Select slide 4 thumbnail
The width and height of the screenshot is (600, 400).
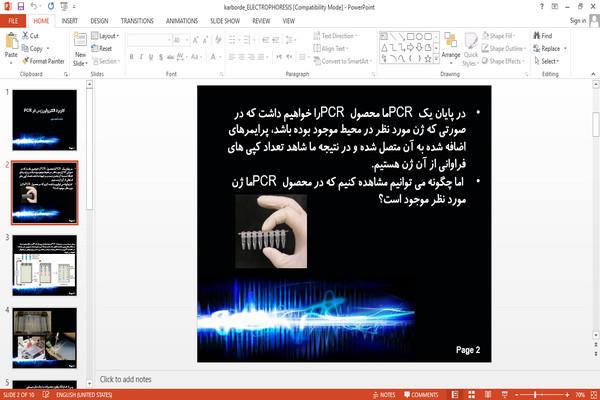coord(44,338)
